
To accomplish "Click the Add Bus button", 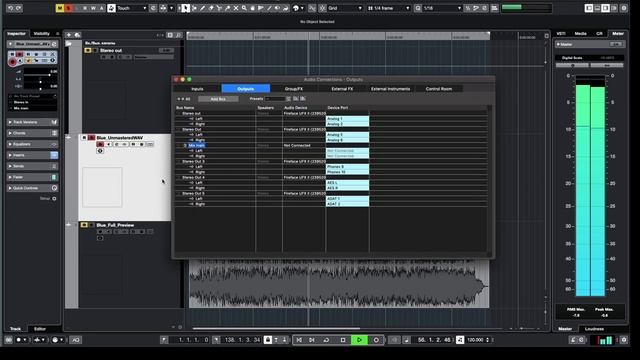I will [218, 99].
